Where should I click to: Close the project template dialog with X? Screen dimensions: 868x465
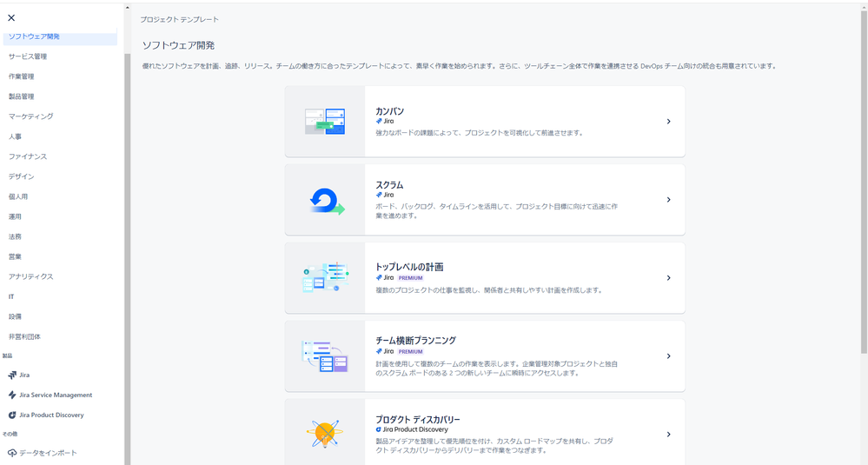11,17
